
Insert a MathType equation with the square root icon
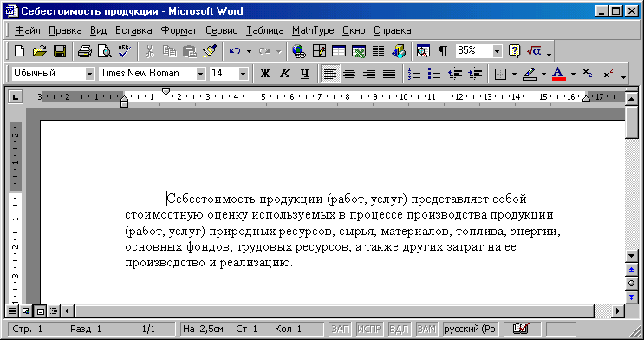tap(534, 51)
